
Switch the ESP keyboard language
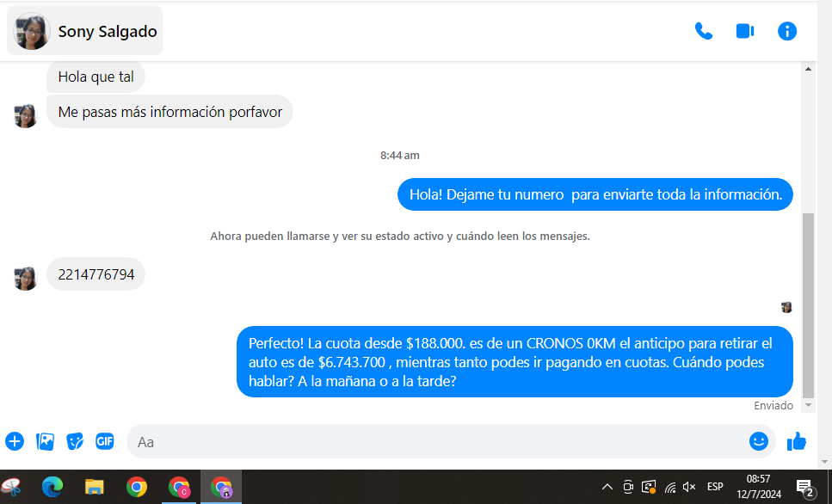pyautogui.click(x=715, y=487)
